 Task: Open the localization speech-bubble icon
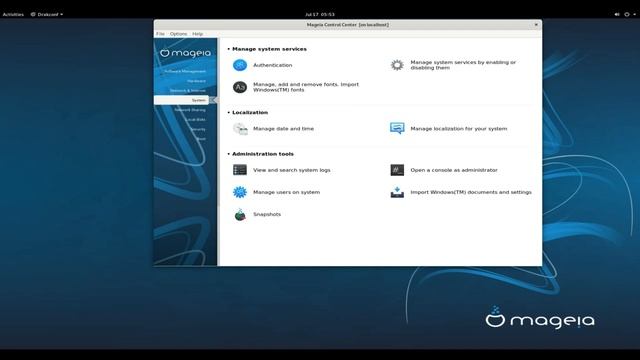coord(397,129)
